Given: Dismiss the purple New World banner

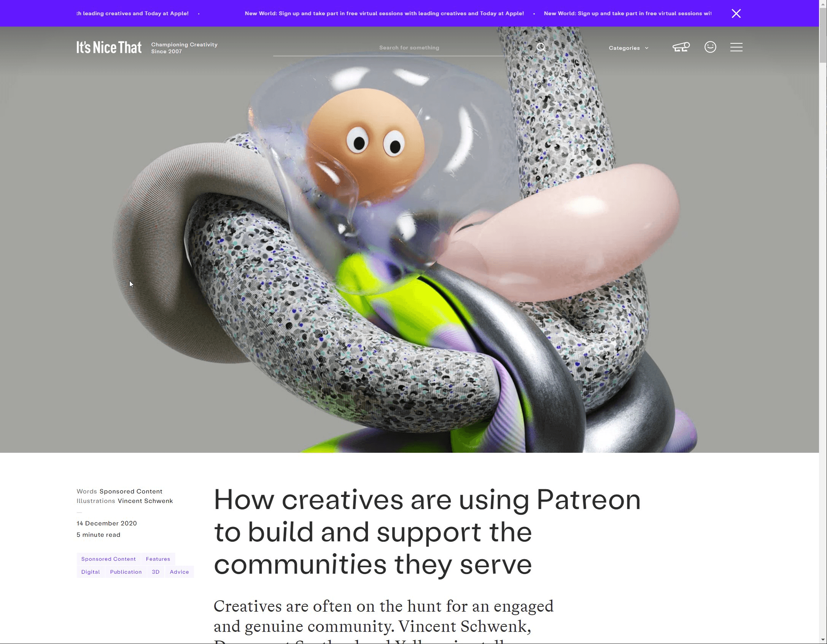Looking at the screenshot, I should (736, 14).
